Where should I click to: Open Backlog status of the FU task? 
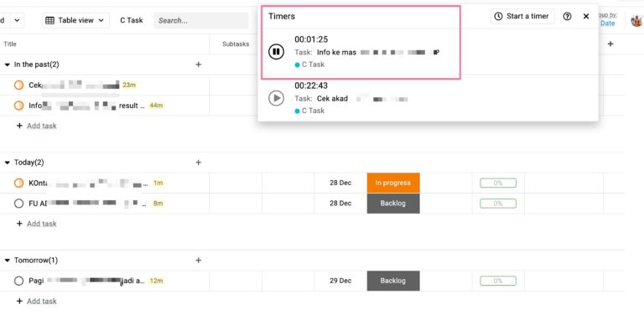[x=393, y=204]
